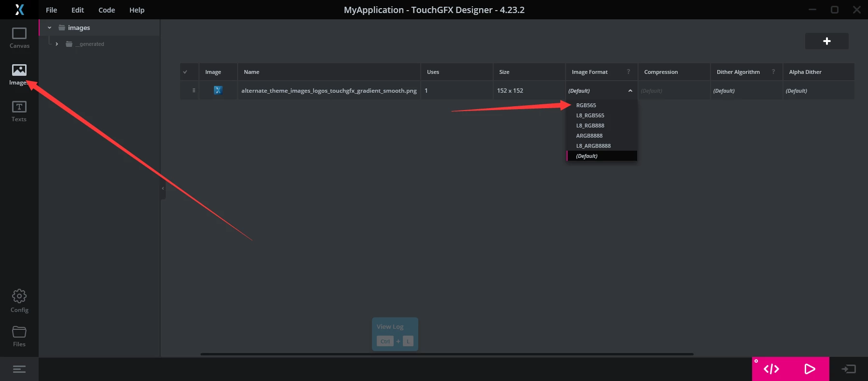
Task: Open the Help menu
Action: (x=137, y=10)
